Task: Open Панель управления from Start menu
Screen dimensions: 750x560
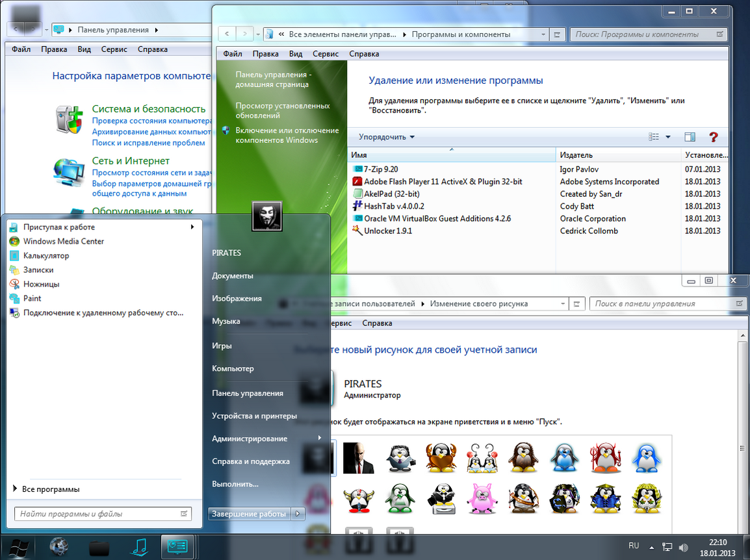Action: click(x=247, y=393)
